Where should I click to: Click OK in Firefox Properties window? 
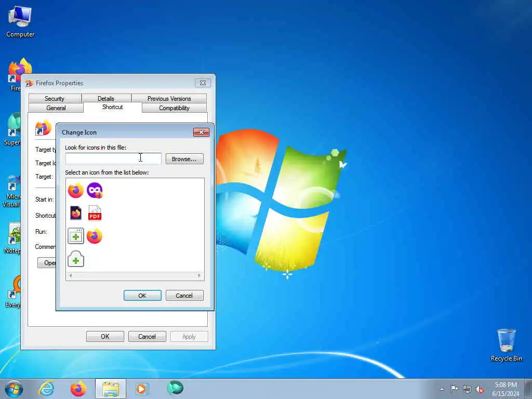pyautogui.click(x=105, y=337)
